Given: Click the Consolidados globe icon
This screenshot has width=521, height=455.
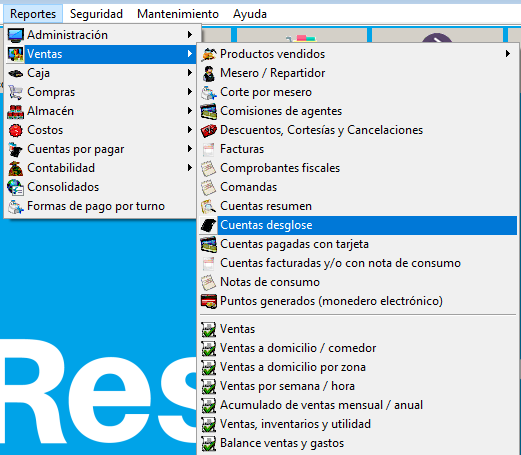Looking at the screenshot, I should click(x=16, y=187).
